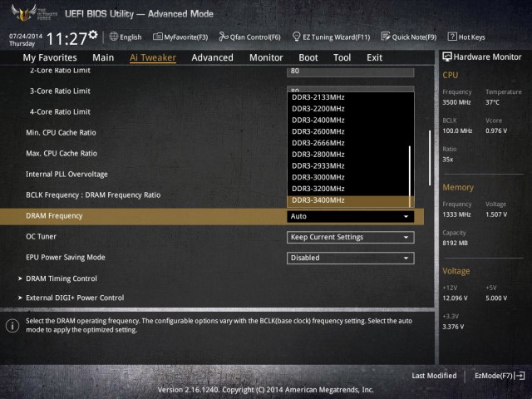Click the 12.096 V voltage reading
Viewport: 532px width, 399px height.
455,298
